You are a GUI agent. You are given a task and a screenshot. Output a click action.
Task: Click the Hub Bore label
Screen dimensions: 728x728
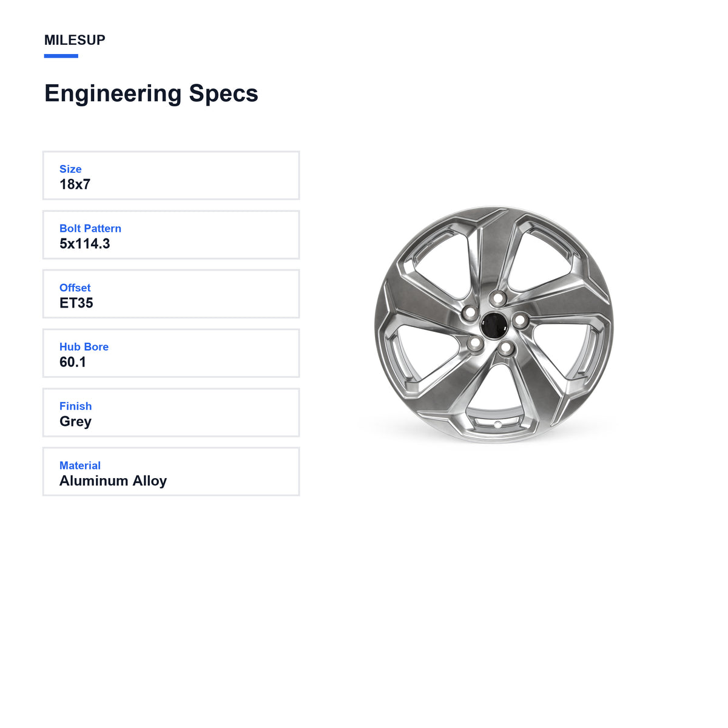84,346
